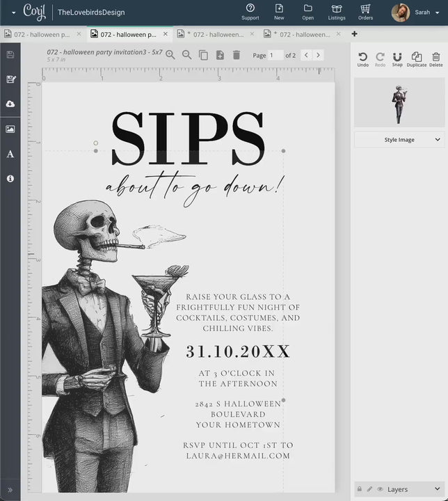Click the page number input field
448x501 pixels.
point(275,55)
